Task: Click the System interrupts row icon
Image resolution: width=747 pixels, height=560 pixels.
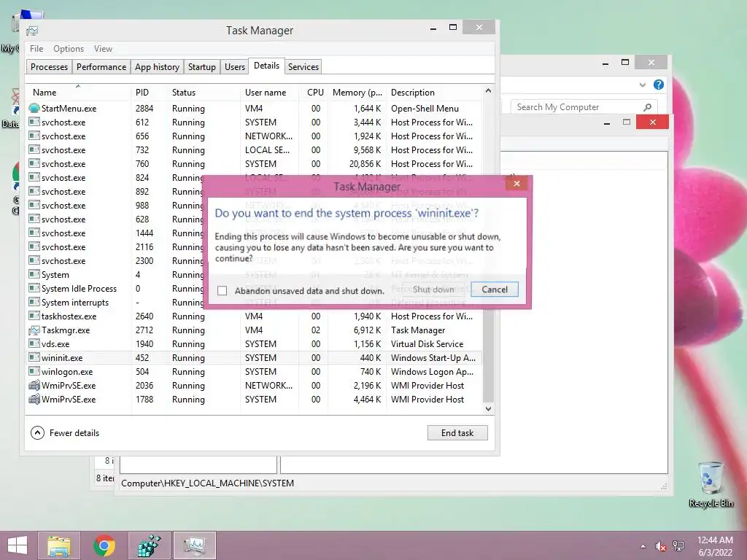Action: tap(34, 303)
